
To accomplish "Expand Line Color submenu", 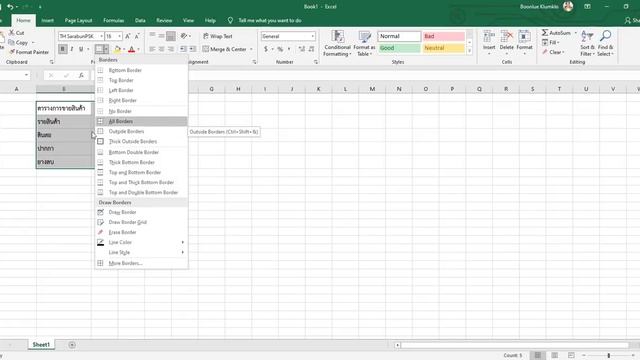I will tap(142, 242).
